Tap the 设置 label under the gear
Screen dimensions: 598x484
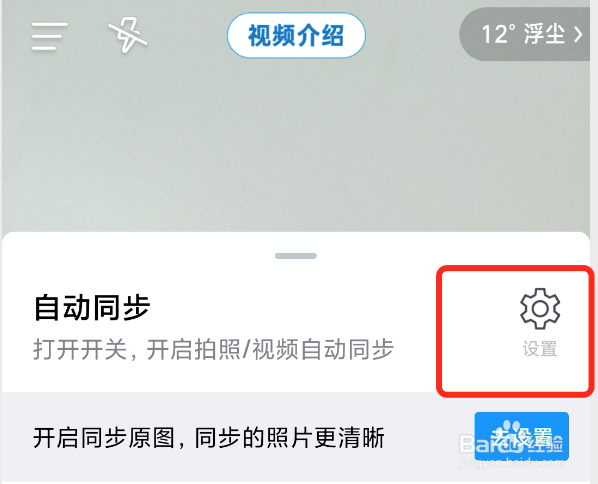click(540, 349)
